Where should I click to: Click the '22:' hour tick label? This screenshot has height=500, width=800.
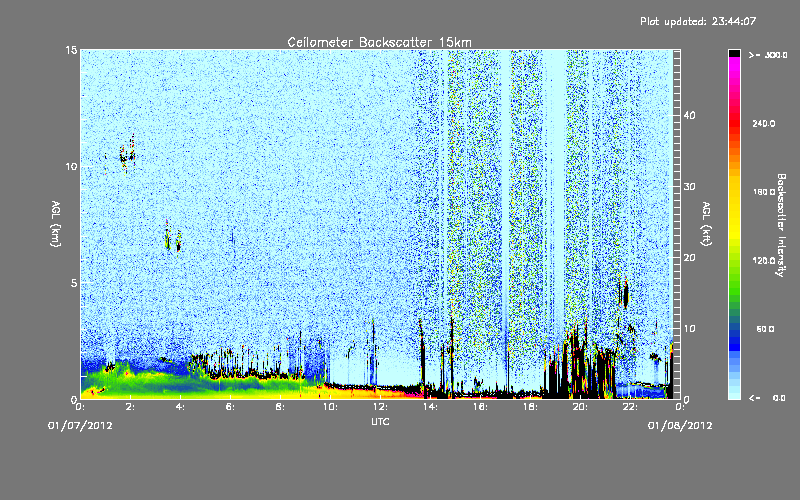tap(630, 407)
